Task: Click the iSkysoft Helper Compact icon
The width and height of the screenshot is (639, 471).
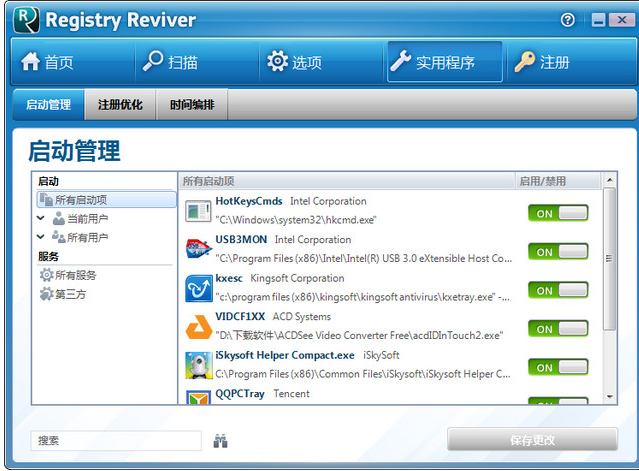Action: pos(197,365)
